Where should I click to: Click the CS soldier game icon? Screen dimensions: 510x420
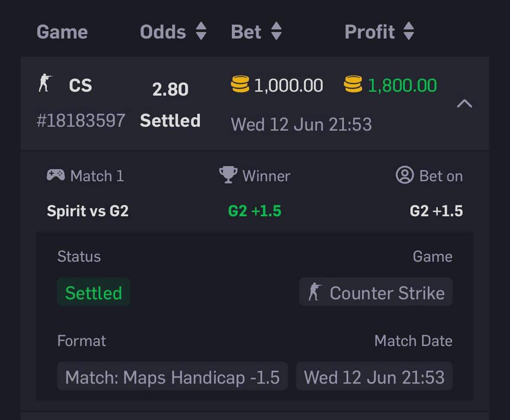point(45,83)
